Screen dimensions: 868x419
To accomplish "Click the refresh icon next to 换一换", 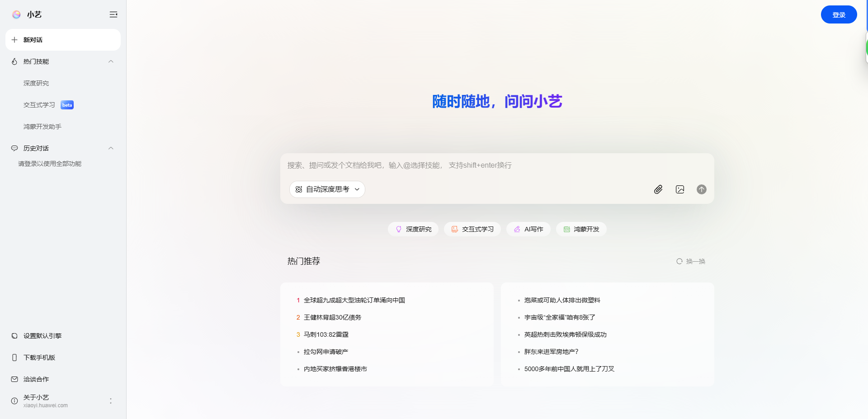I will coord(679,261).
